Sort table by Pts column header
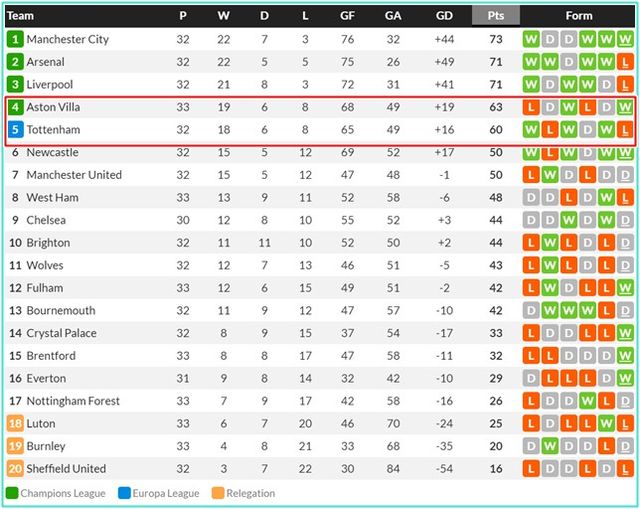The image size is (640, 509). click(496, 16)
